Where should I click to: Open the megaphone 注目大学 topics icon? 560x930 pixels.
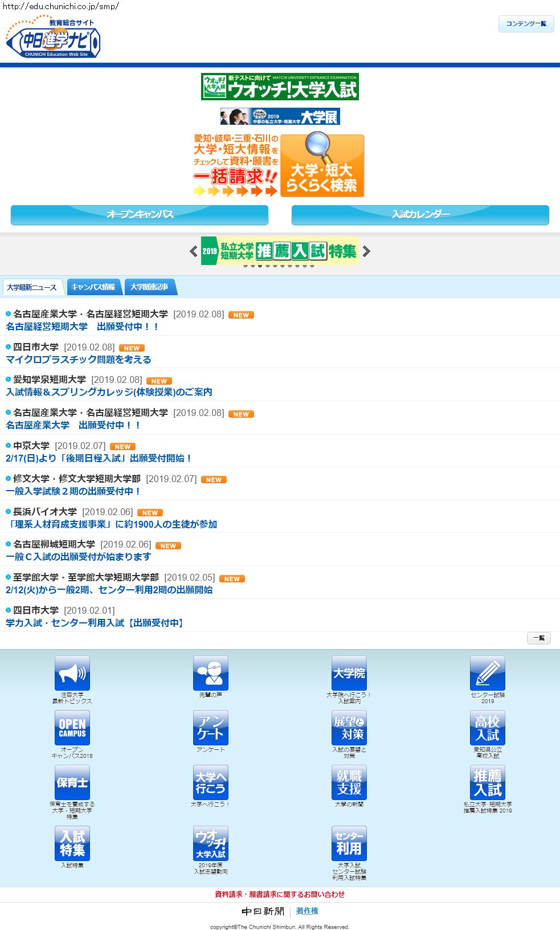(72, 673)
